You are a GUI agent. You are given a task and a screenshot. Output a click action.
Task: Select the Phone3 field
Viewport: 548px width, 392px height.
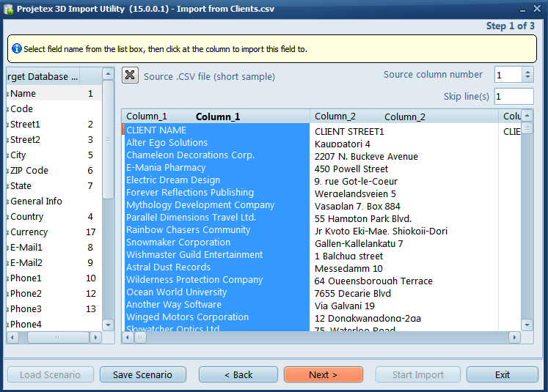click(54, 308)
